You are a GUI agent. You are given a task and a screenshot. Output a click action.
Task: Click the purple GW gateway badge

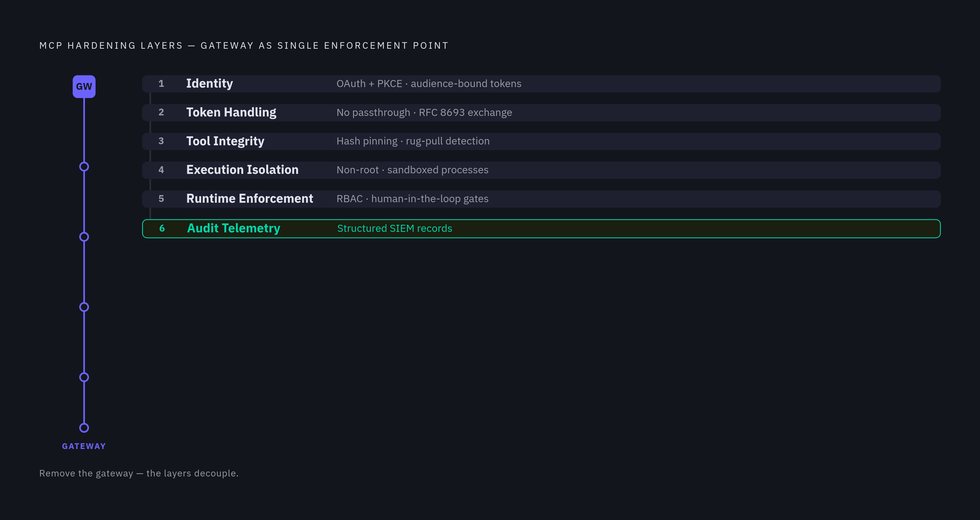pos(84,86)
